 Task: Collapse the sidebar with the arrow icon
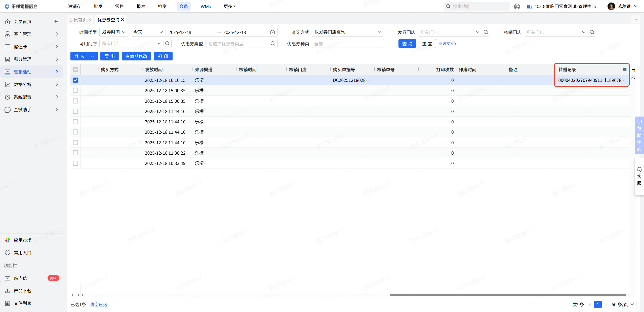[56, 21]
